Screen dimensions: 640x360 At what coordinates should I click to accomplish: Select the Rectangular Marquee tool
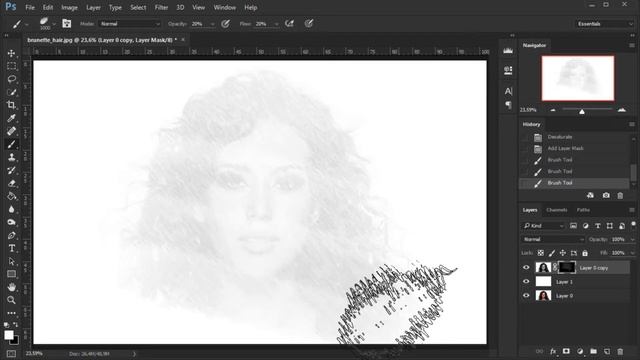coord(11,66)
